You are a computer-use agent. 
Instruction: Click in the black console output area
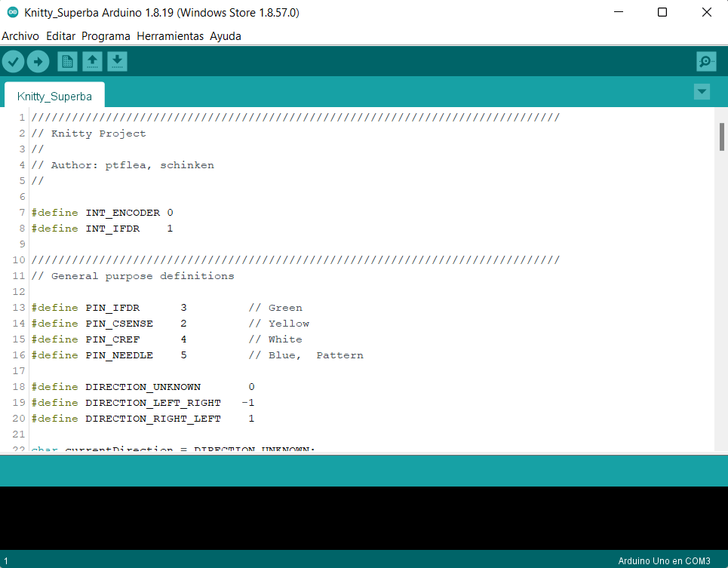pos(362,517)
